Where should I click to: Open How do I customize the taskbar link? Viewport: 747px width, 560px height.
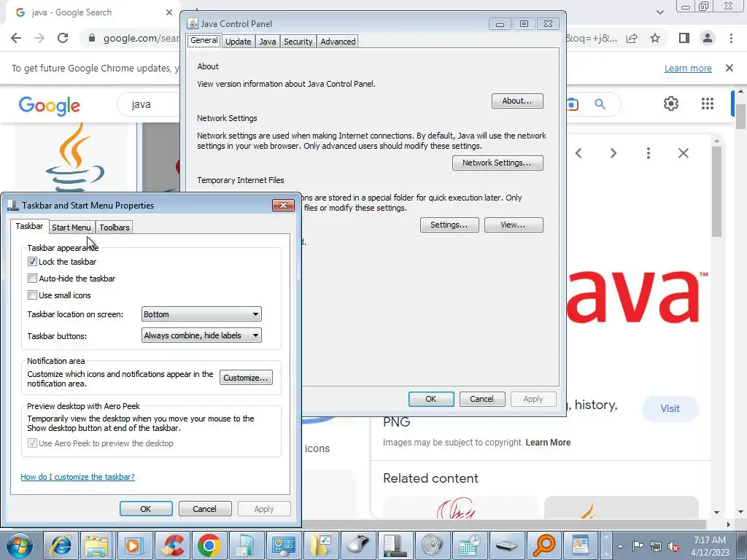click(77, 477)
